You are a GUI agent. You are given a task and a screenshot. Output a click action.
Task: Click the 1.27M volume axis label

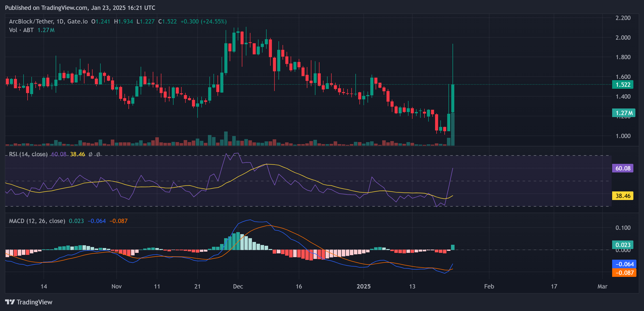(624, 113)
